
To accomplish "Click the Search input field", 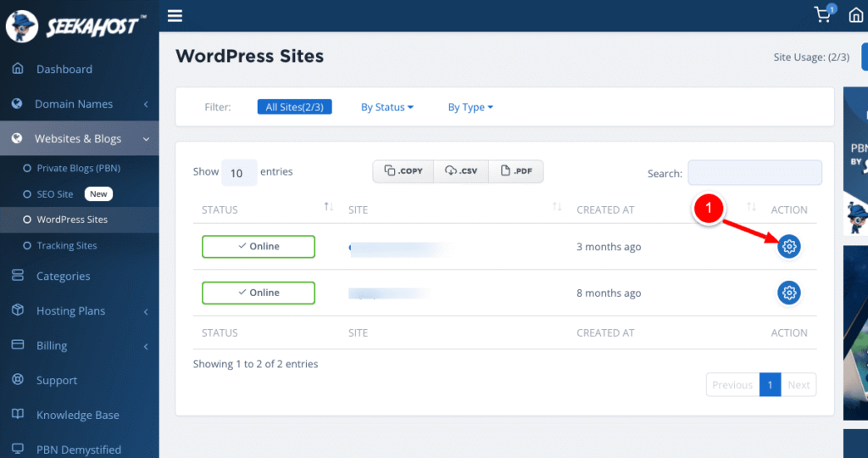I will click(754, 173).
